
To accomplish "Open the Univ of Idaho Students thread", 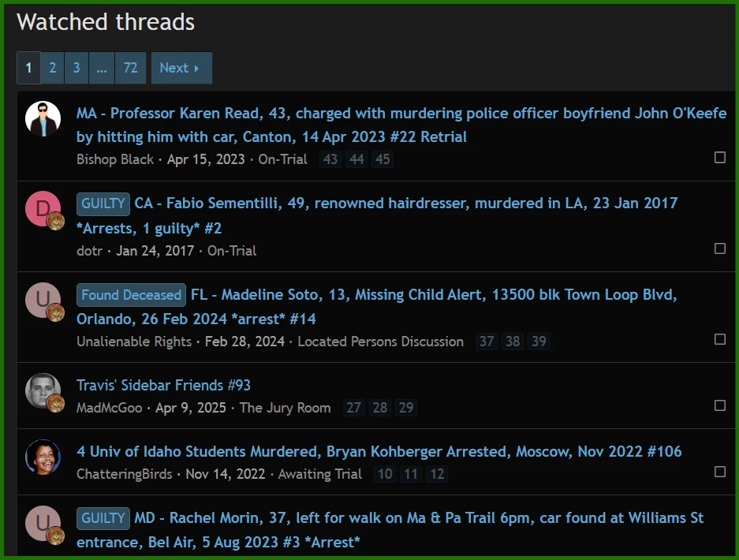I will tap(379, 452).
